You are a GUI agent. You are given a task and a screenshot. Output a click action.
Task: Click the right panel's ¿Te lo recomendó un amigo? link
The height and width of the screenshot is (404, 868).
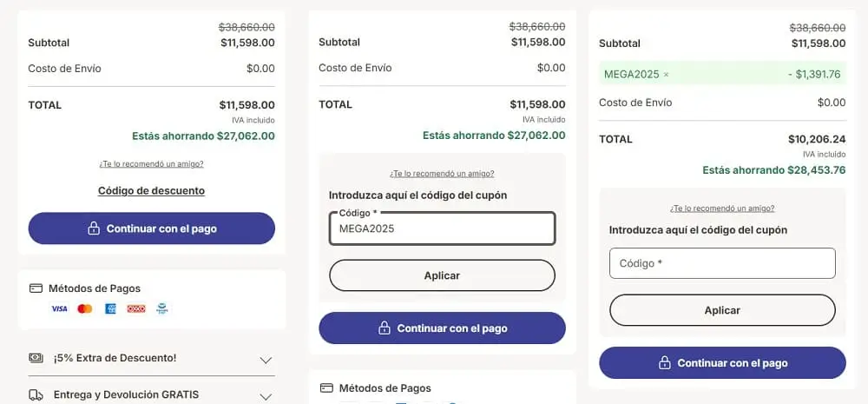click(x=722, y=209)
